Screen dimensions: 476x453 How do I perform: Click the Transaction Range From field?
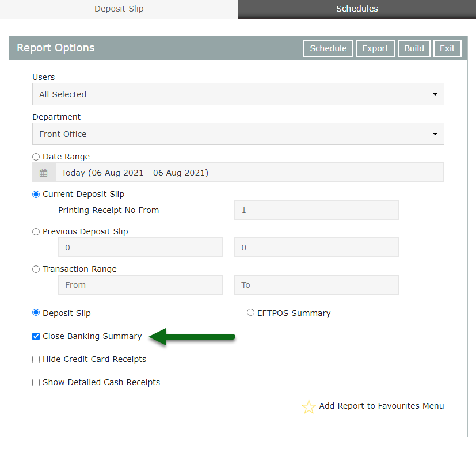[x=140, y=285]
